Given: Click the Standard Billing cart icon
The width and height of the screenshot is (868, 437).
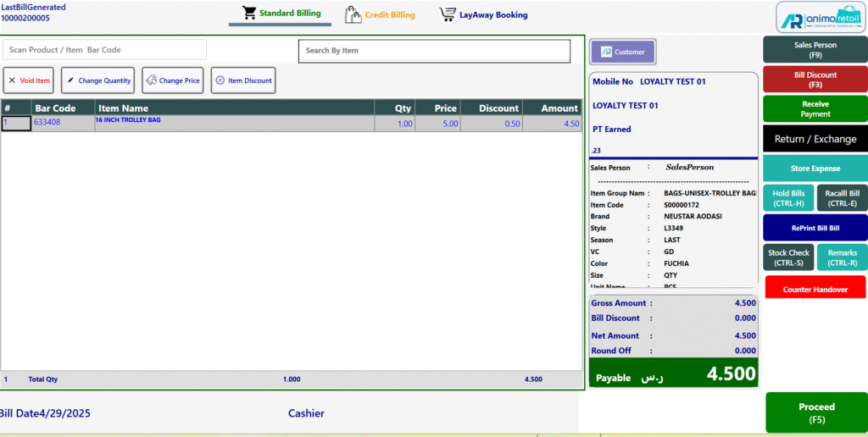Looking at the screenshot, I should tap(249, 14).
